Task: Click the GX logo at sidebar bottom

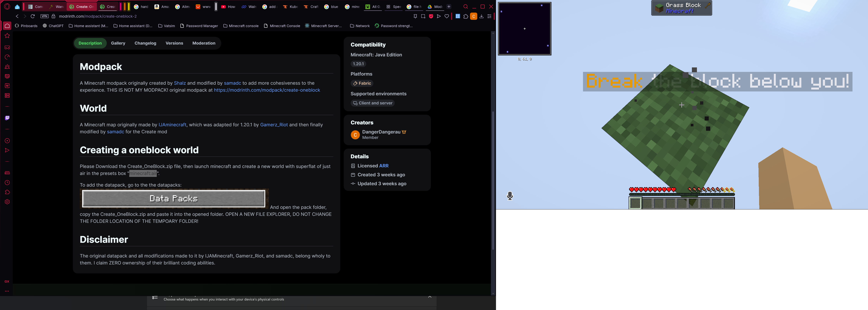Action: [7, 281]
